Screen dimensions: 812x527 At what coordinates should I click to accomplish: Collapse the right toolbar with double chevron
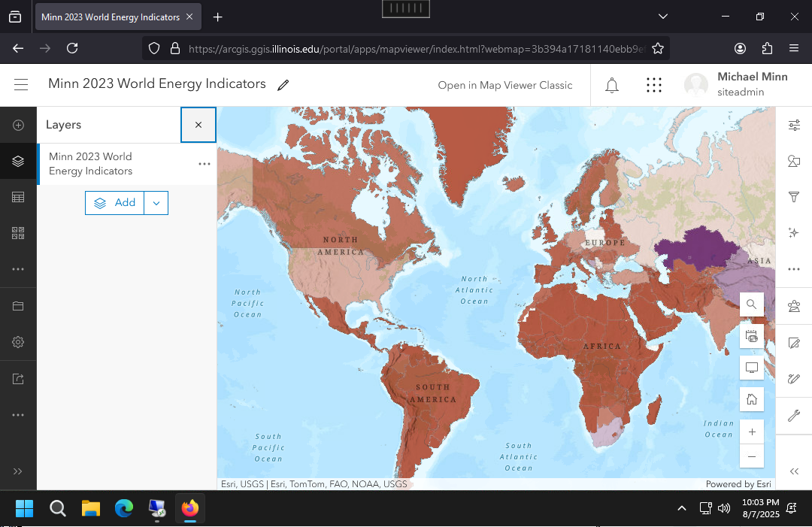coord(794,471)
